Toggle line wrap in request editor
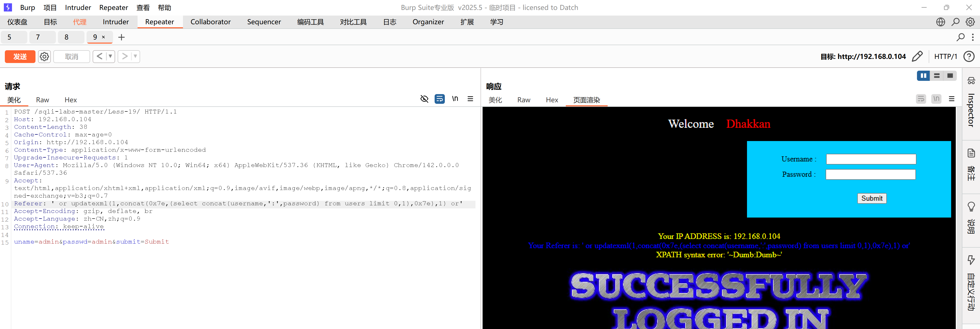Screen dimensions: 980x329 (x=439, y=99)
